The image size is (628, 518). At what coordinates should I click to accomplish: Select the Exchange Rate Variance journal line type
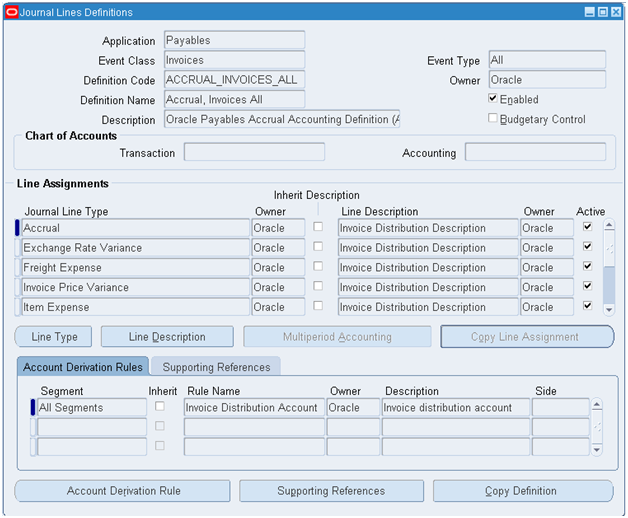coord(135,247)
